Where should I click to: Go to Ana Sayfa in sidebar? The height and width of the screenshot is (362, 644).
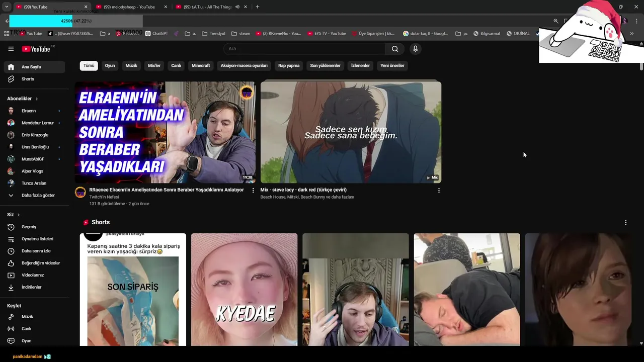(x=34, y=67)
